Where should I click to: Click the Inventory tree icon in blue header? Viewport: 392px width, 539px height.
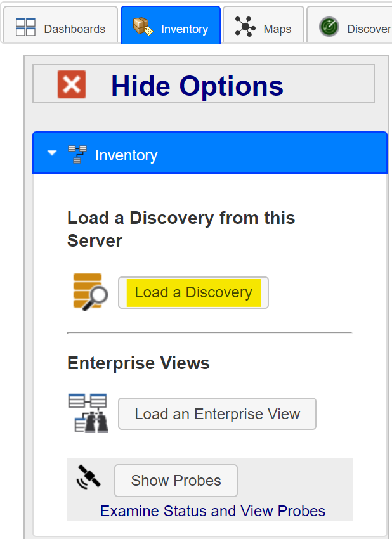pos(77,154)
